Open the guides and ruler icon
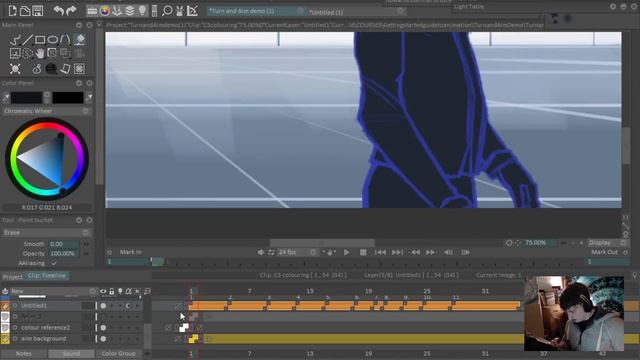The image size is (640, 360). (x=192, y=11)
